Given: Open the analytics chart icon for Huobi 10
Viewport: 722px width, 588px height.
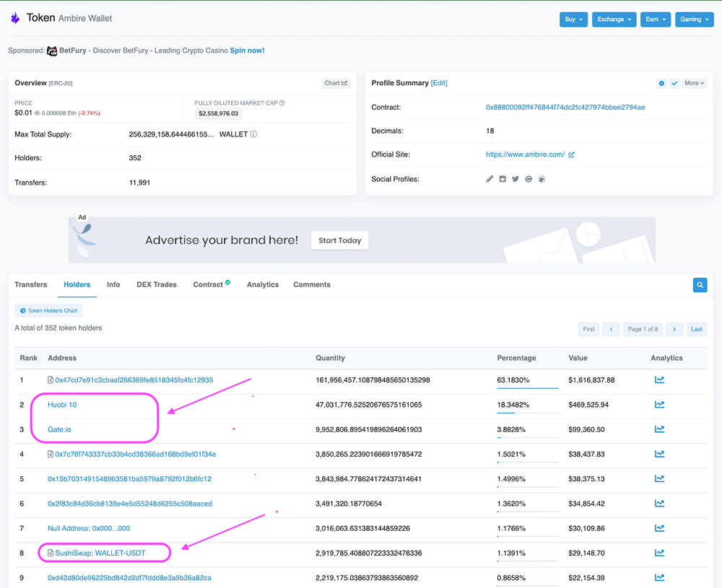Looking at the screenshot, I should (659, 405).
